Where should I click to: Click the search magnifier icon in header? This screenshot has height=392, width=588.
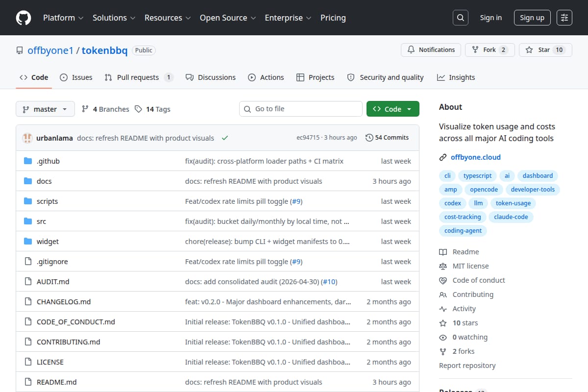[x=460, y=18]
